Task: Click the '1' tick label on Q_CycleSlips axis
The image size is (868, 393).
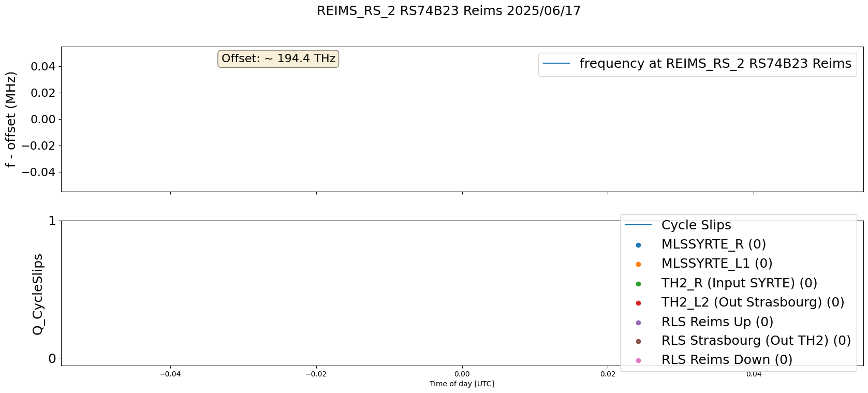Action: [x=52, y=221]
